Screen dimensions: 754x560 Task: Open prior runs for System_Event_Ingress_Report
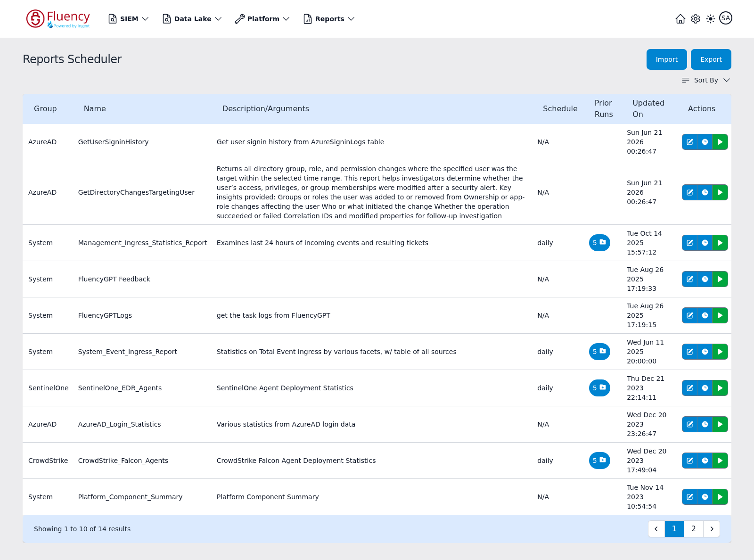(x=599, y=352)
